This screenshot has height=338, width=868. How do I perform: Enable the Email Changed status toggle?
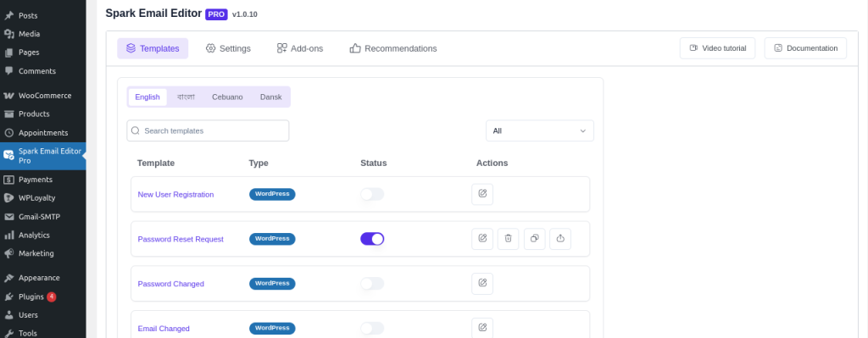point(372,328)
